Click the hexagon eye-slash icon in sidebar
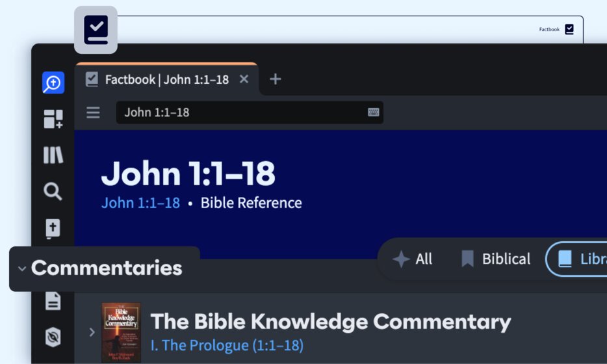This screenshot has width=607, height=364. point(53,337)
